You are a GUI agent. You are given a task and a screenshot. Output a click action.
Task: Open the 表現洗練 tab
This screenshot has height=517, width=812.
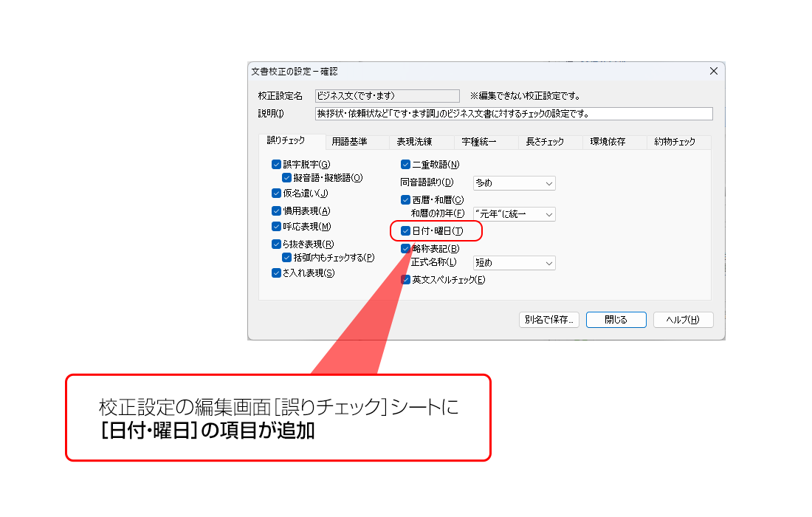tap(414, 142)
